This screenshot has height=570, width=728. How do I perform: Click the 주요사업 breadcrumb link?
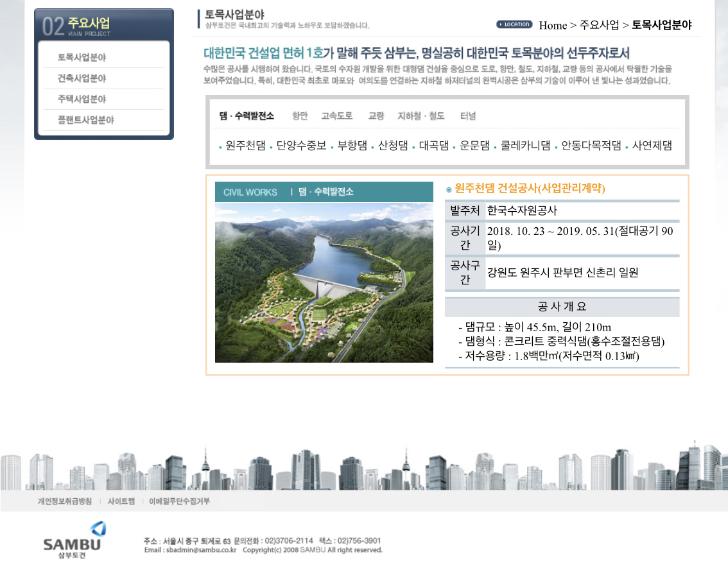pos(599,25)
